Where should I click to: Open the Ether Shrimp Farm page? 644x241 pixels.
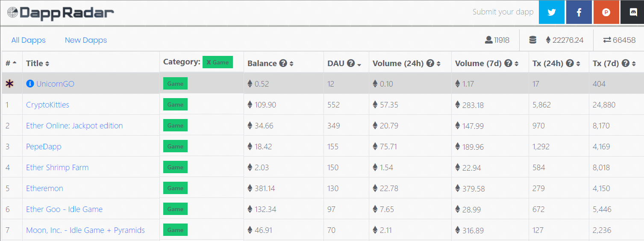click(x=57, y=167)
